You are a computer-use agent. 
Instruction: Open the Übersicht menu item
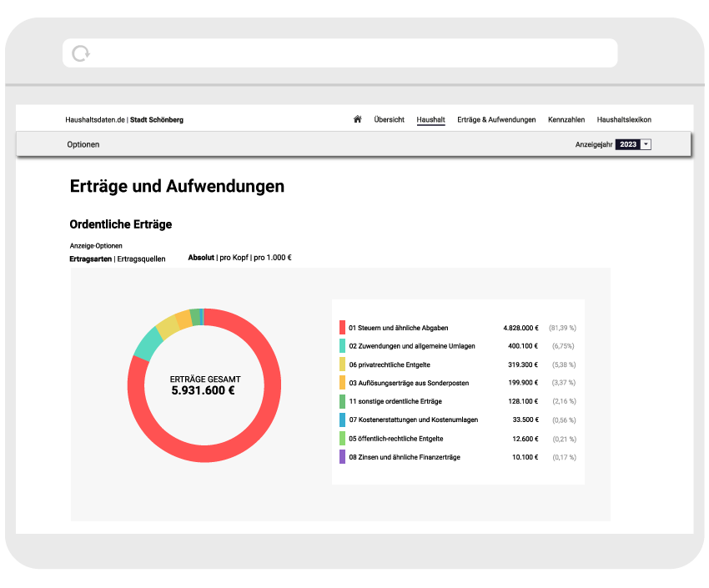click(x=389, y=120)
